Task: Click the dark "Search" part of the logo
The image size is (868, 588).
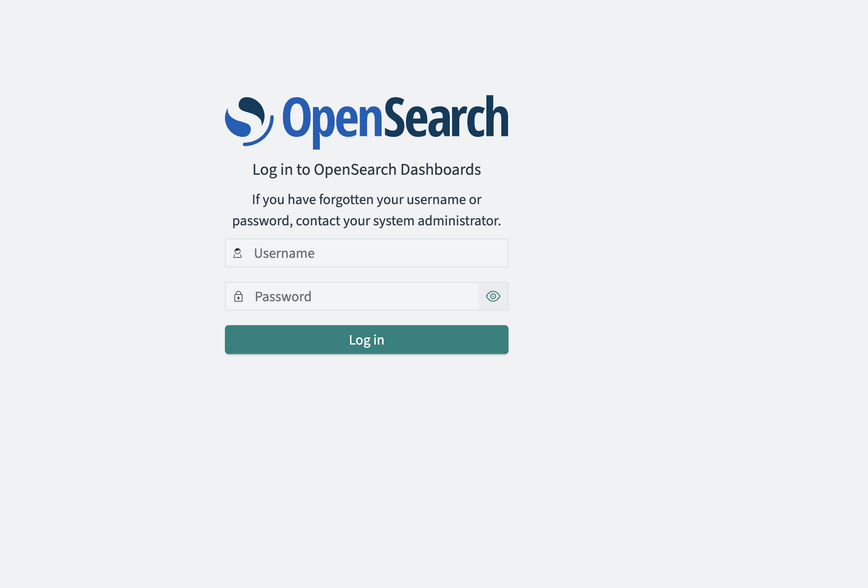Action: 446,117
